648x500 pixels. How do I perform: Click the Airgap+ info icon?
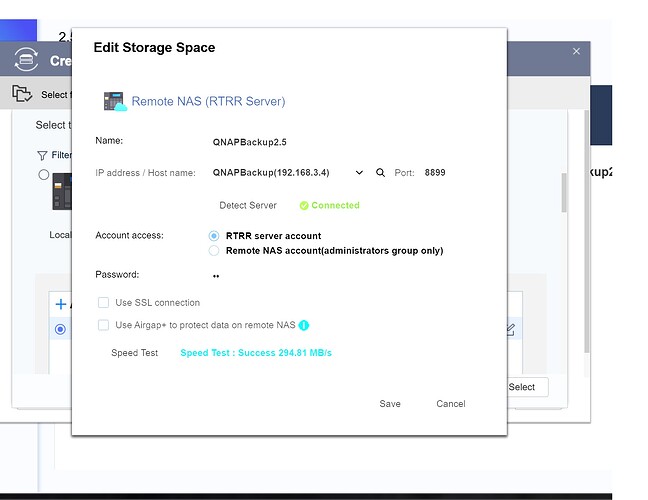pos(304,325)
